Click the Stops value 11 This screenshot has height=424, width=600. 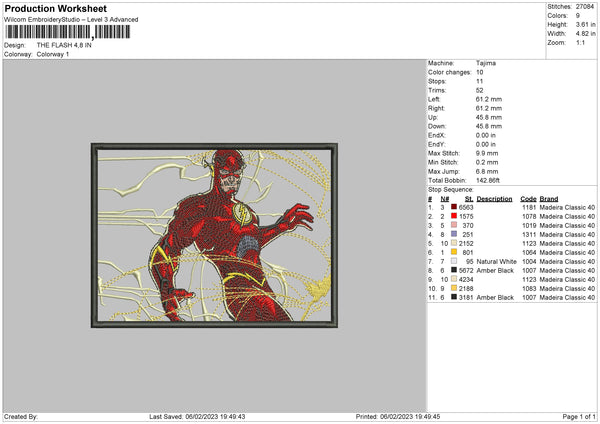click(x=479, y=81)
